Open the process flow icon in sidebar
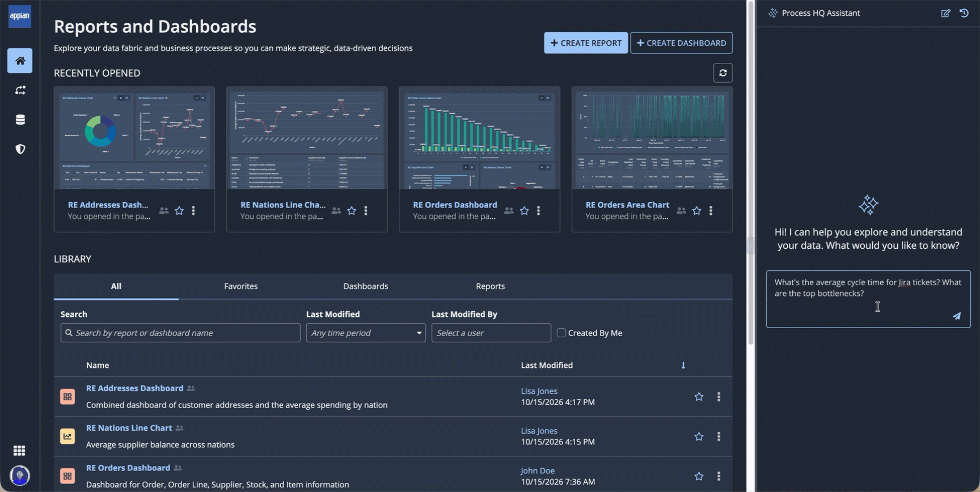980x492 pixels. 20,90
